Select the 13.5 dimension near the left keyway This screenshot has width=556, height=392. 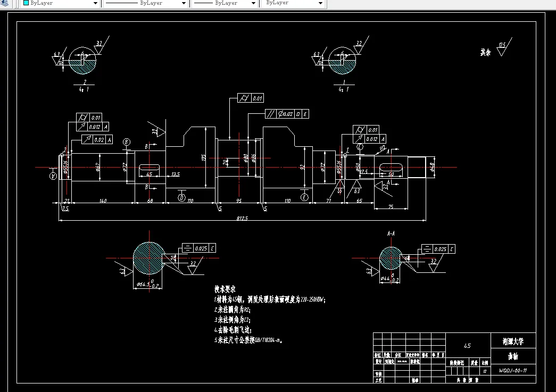tap(176, 174)
